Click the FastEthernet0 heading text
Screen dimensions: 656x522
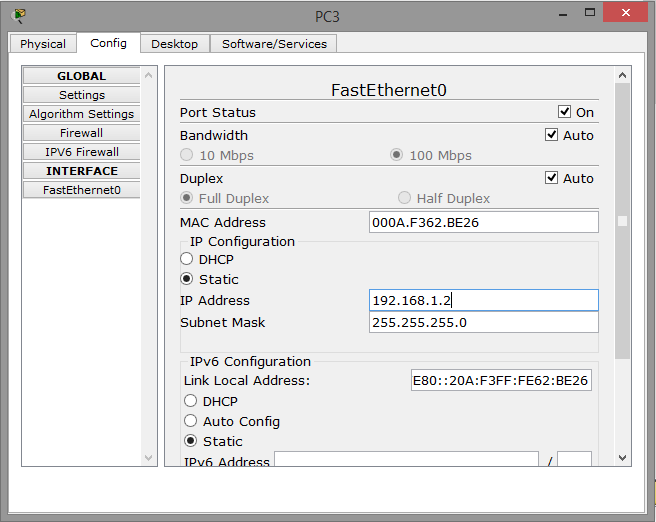[x=389, y=90]
